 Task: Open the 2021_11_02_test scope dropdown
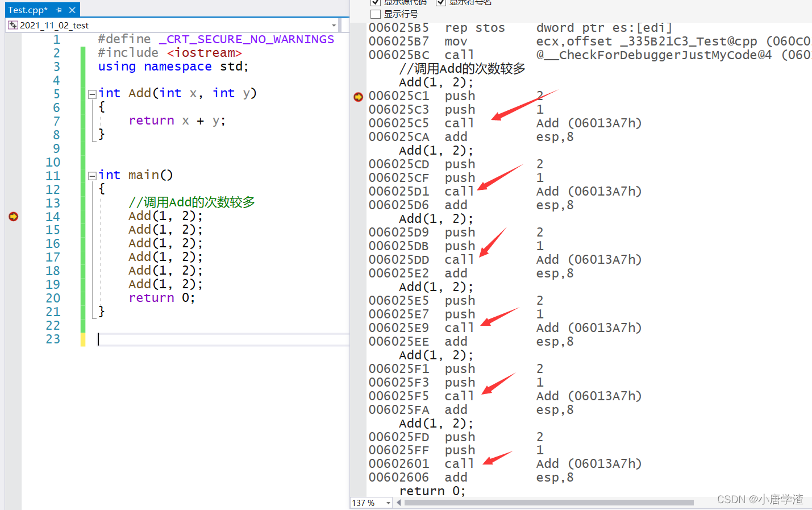[334, 26]
